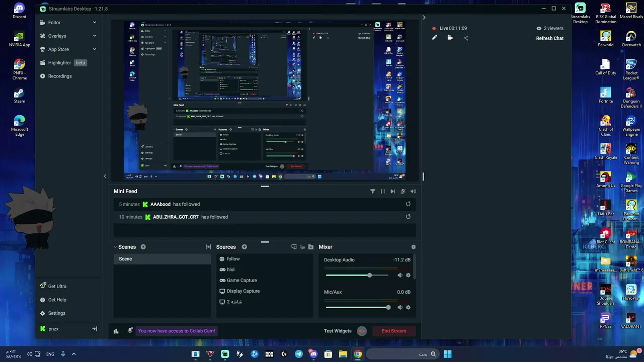This screenshot has height=362, width=644.
Task: Click the camera icon below Live timer
Action: click(x=450, y=38)
